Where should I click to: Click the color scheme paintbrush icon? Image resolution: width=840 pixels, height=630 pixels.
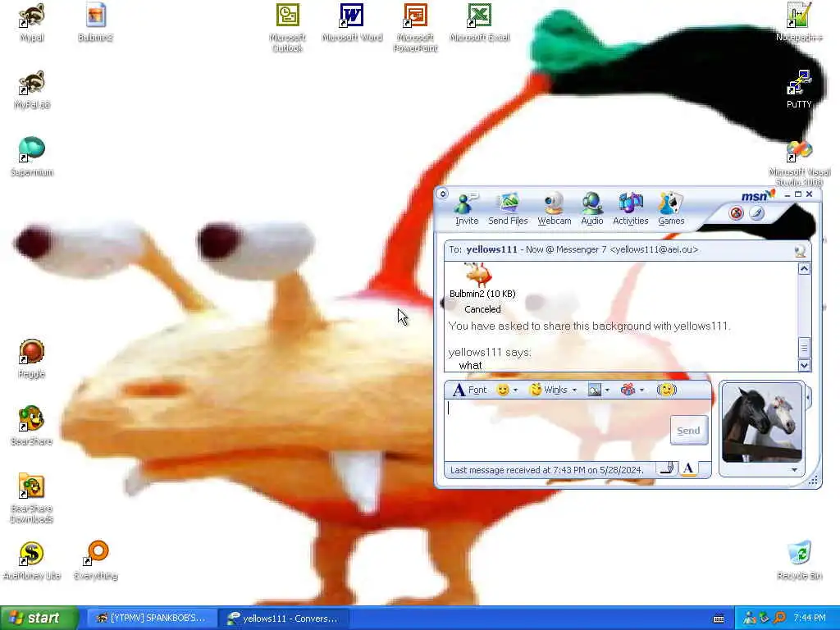(756, 213)
